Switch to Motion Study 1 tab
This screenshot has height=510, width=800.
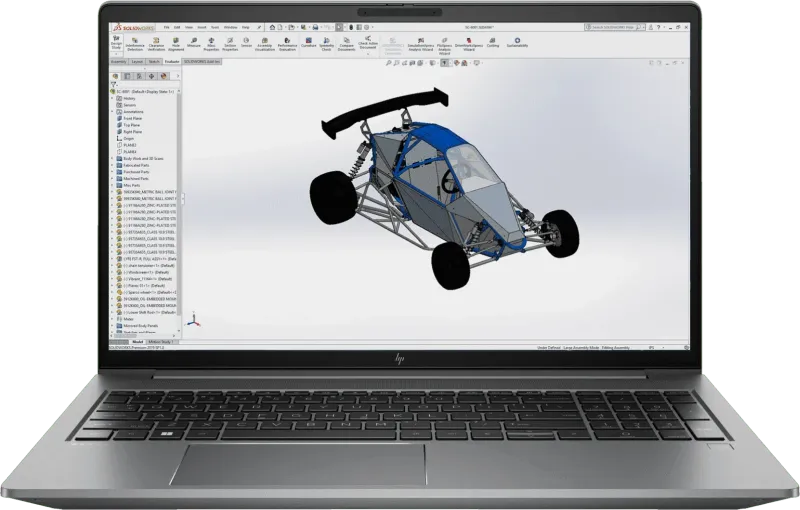coord(161,342)
